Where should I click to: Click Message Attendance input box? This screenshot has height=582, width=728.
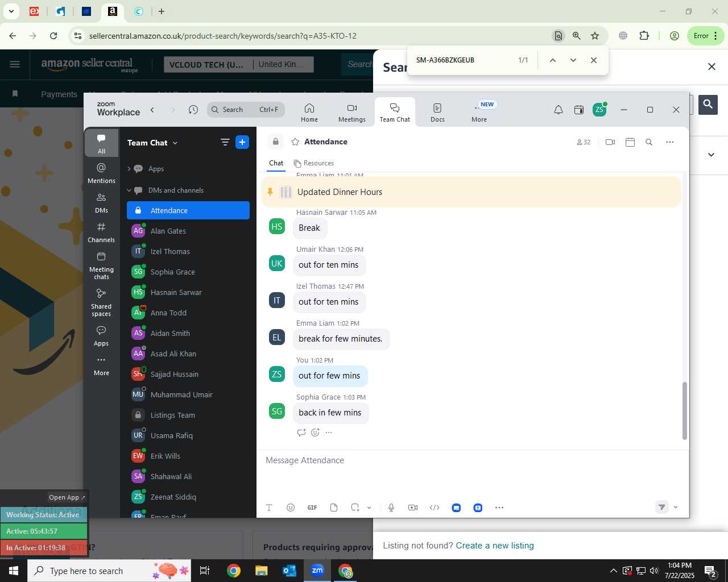(x=472, y=460)
